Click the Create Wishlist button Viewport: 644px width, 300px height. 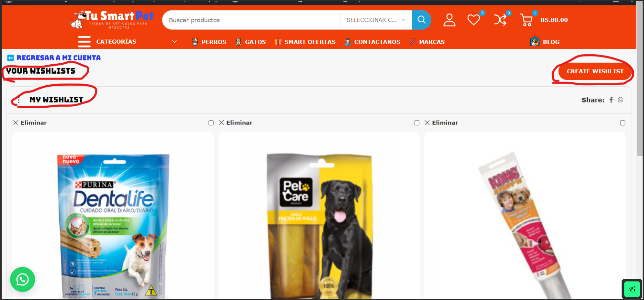point(595,71)
